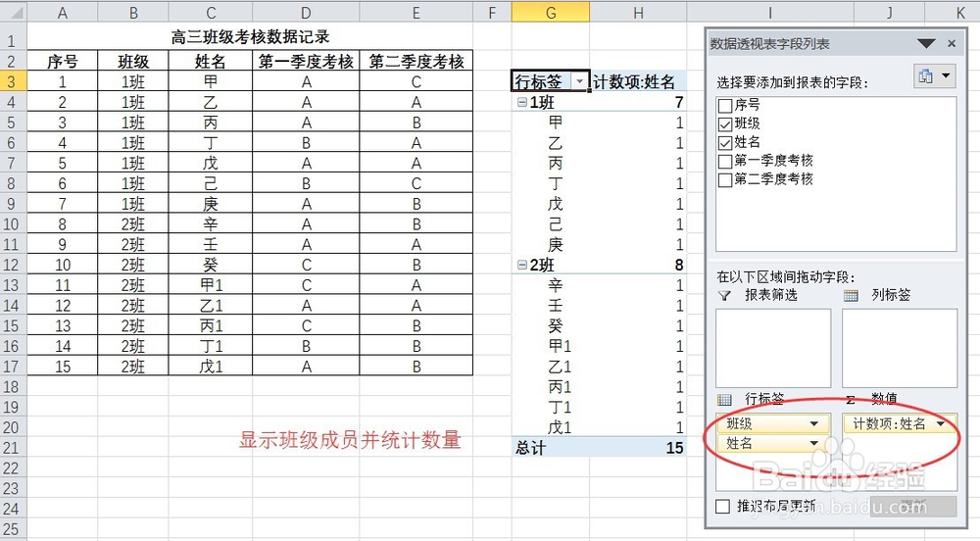Collapse the 1班 group in pivot table
980x541 pixels.
[x=522, y=103]
